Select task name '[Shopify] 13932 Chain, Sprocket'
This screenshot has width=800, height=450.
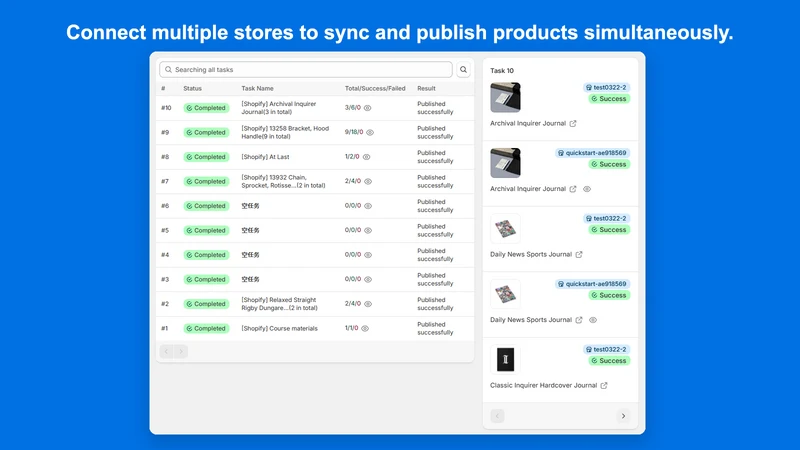tap(283, 181)
